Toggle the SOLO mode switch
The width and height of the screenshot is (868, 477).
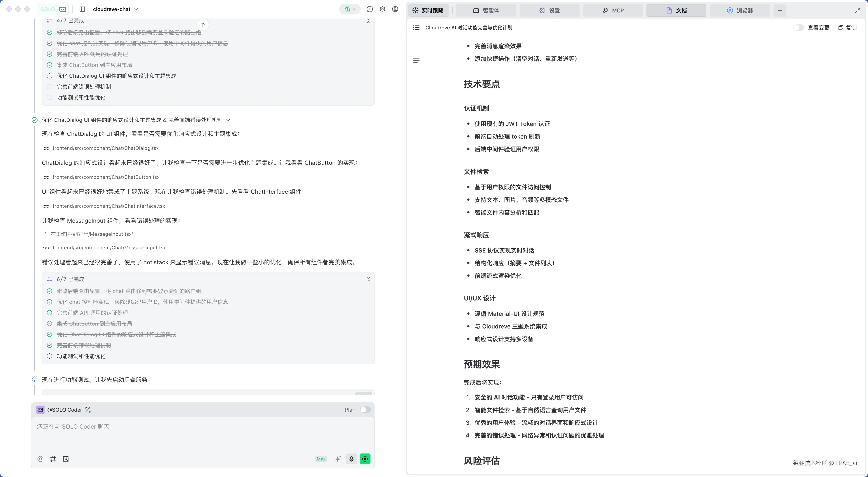(54, 9)
